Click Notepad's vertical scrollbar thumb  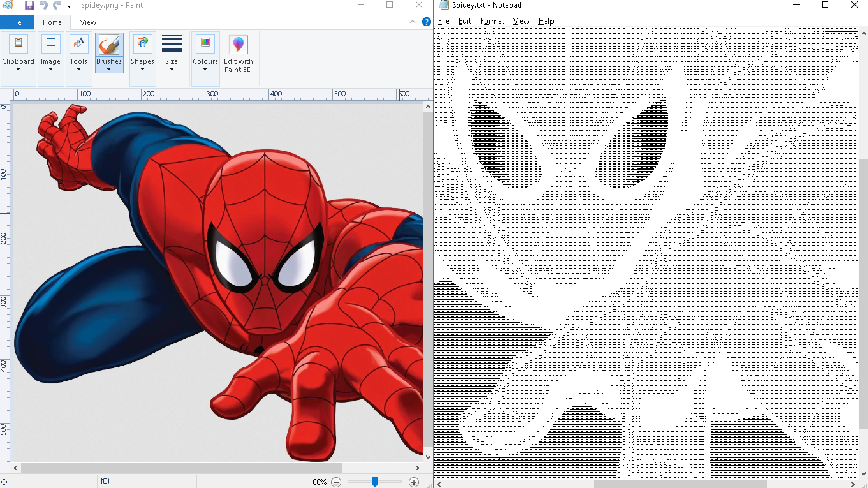pos(863,293)
